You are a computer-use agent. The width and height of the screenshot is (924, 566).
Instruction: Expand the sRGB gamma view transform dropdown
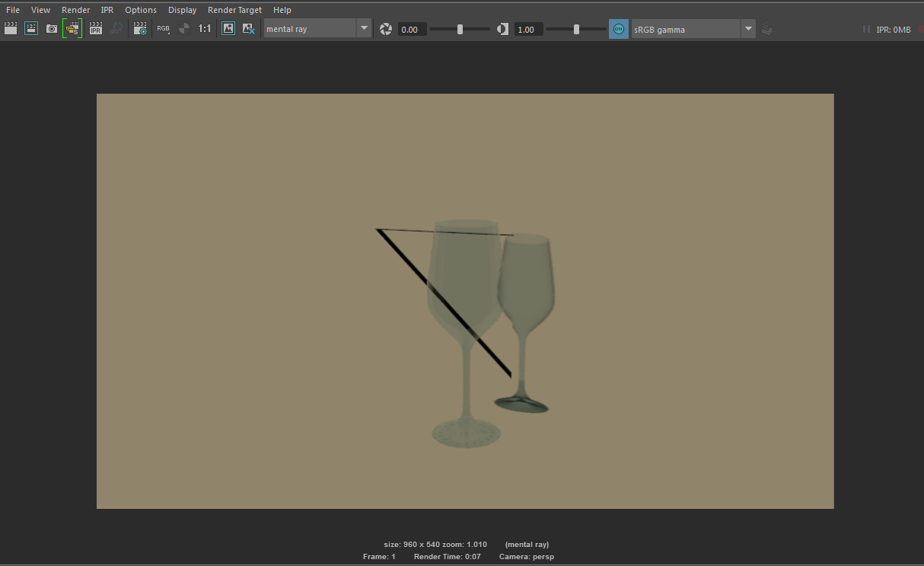693,29
